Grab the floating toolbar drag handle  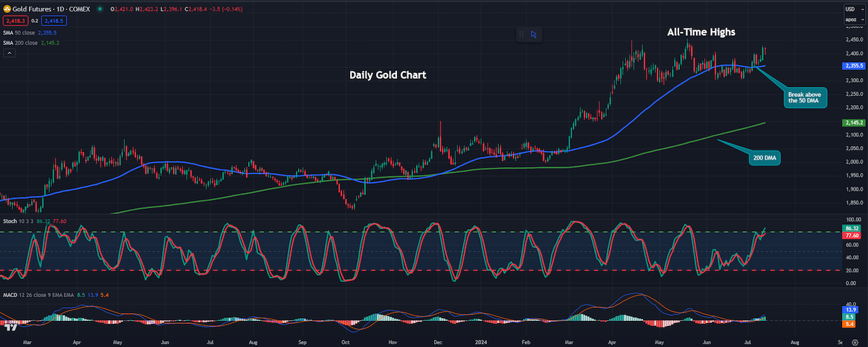521,34
